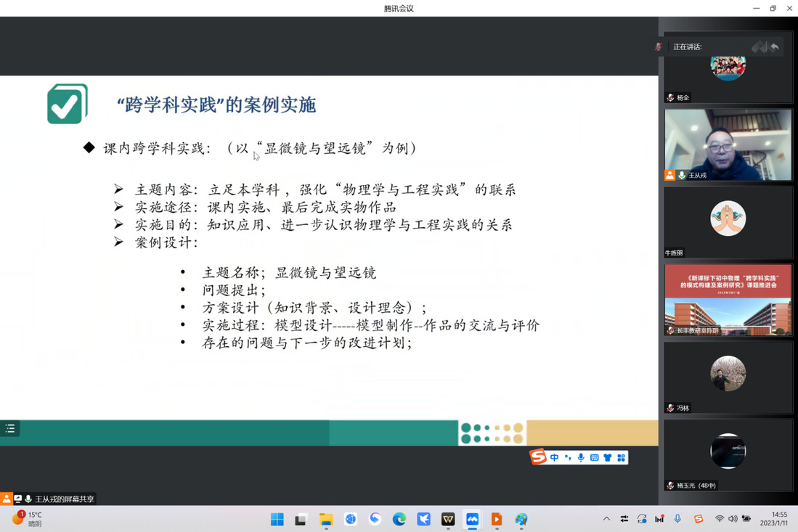Click slide bullet 问题提出
This screenshot has width=798, height=532.
tap(234, 290)
